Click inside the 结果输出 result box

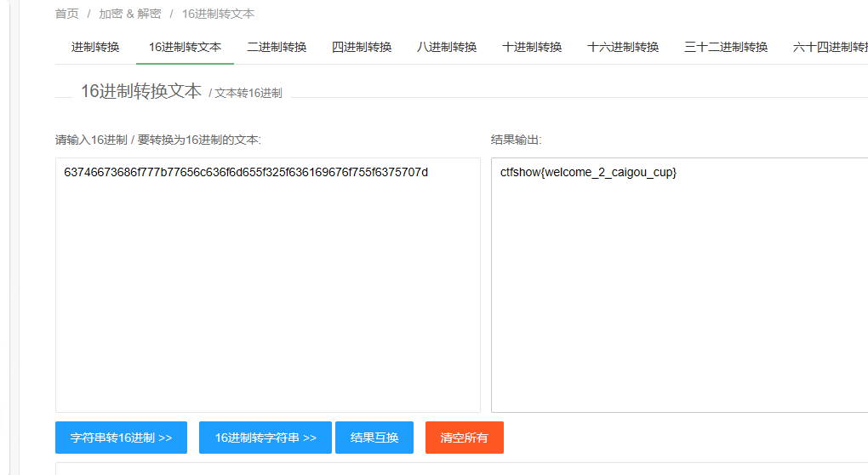(x=679, y=284)
